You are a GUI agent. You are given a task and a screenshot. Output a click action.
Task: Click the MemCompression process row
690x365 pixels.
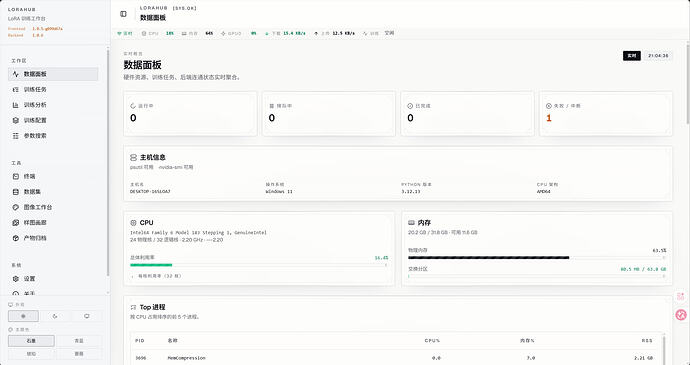click(396, 358)
